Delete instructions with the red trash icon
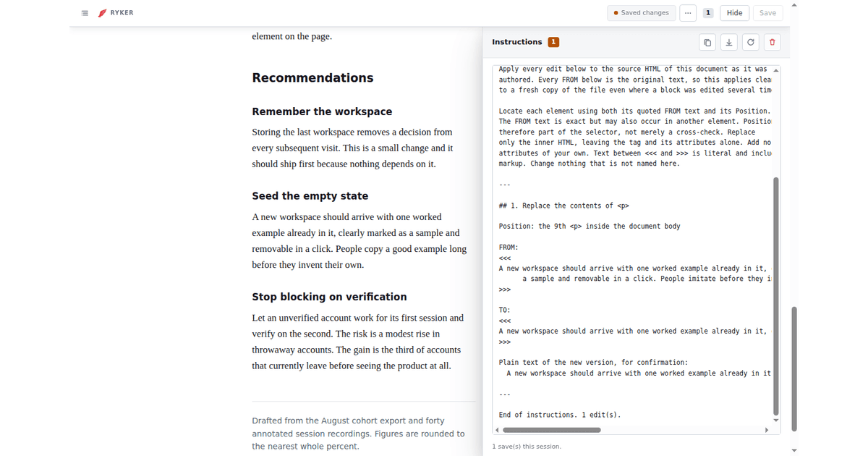 point(773,43)
